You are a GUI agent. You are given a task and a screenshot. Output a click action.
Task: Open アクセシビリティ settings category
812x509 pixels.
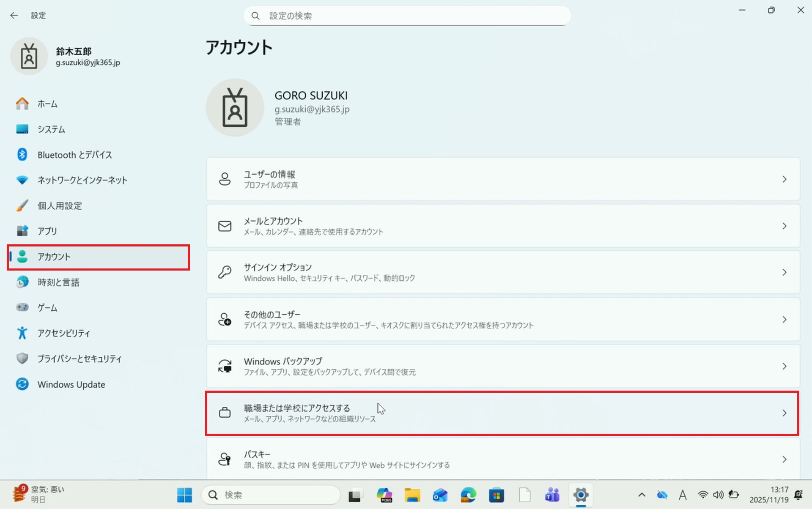[x=63, y=333]
